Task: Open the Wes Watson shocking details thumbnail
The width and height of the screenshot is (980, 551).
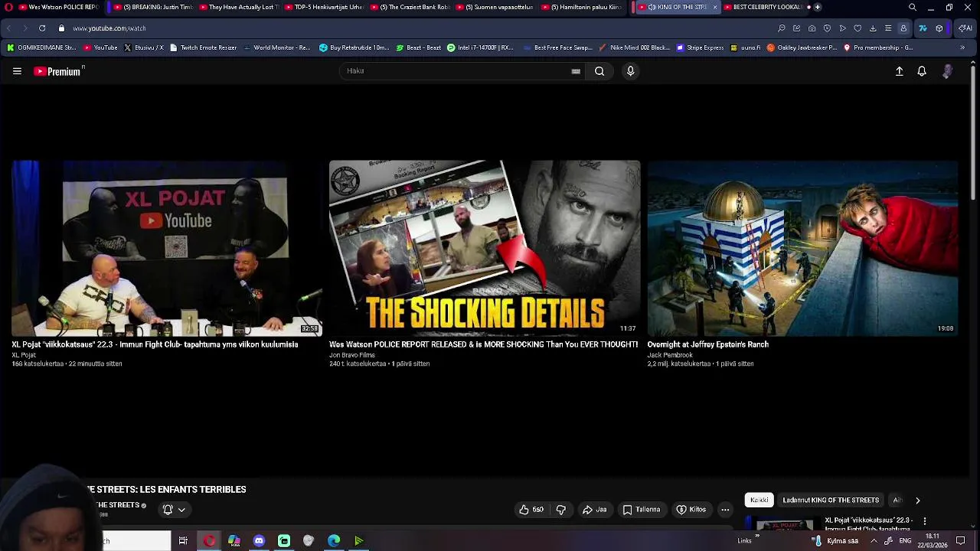Action: coord(485,248)
